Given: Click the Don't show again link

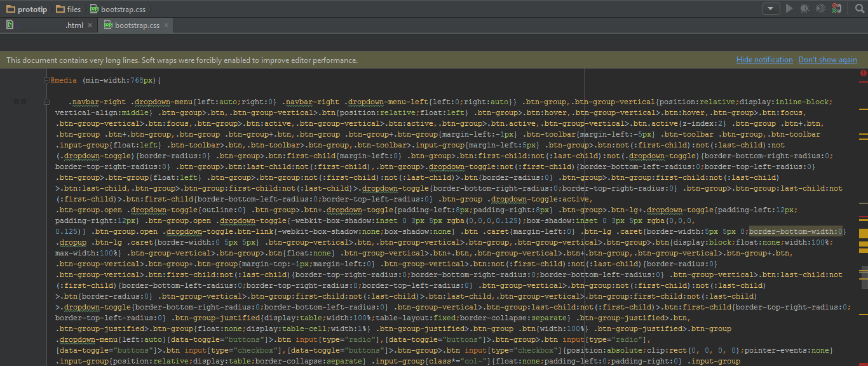Looking at the screenshot, I should [827, 60].
